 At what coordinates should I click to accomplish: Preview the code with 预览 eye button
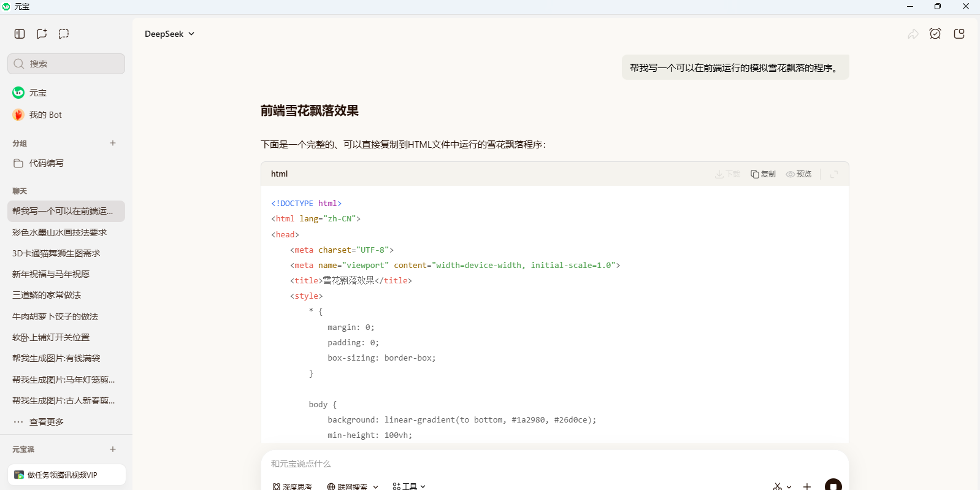pyautogui.click(x=798, y=174)
